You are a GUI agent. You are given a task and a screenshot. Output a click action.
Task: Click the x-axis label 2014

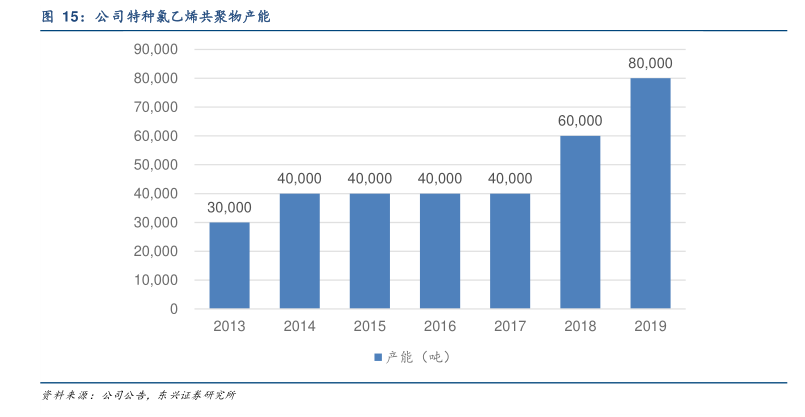300,326
